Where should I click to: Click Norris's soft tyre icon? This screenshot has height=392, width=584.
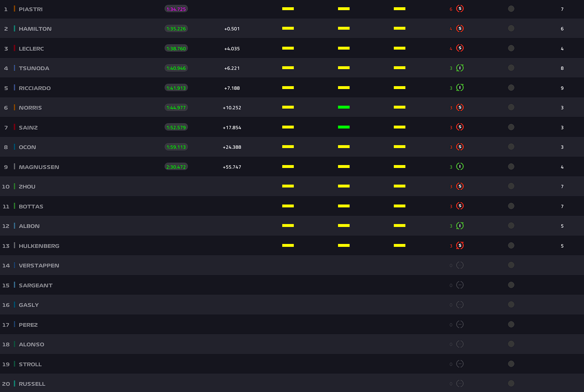coord(460,107)
